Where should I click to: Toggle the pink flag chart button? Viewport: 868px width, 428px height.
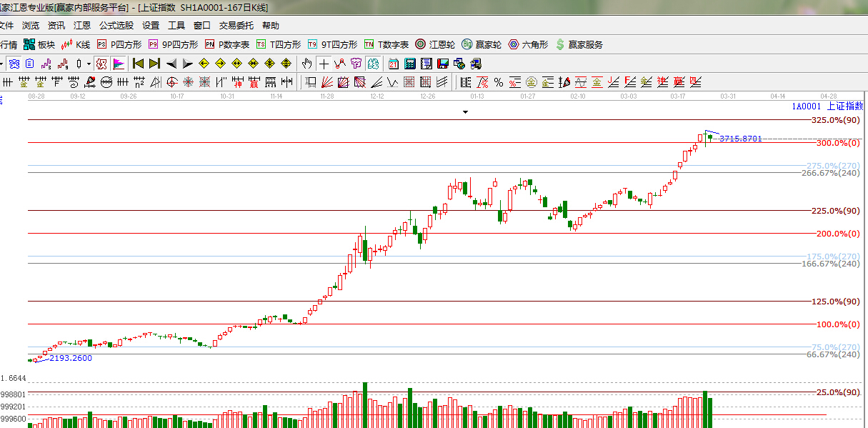point(118,64)
